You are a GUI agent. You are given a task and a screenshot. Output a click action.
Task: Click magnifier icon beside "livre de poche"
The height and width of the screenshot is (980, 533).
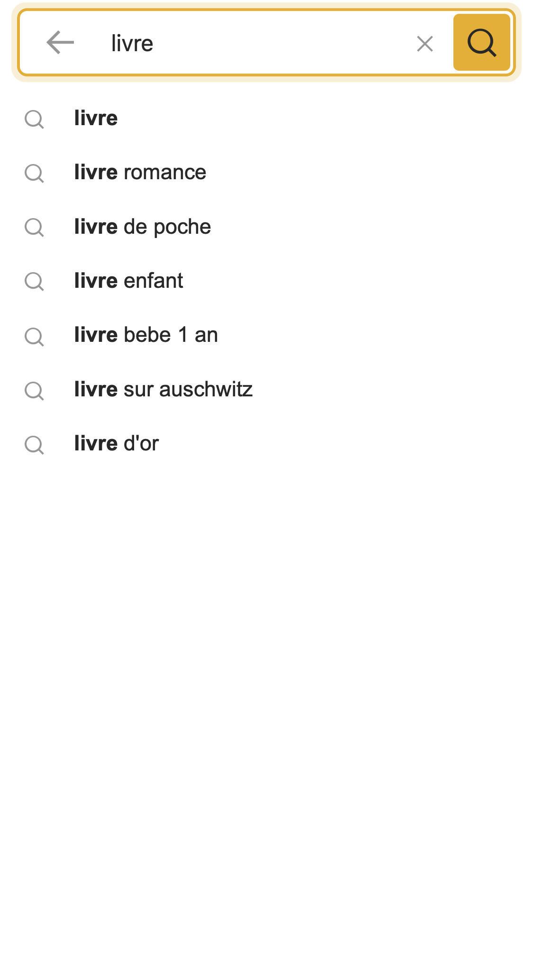click(34, 228)
